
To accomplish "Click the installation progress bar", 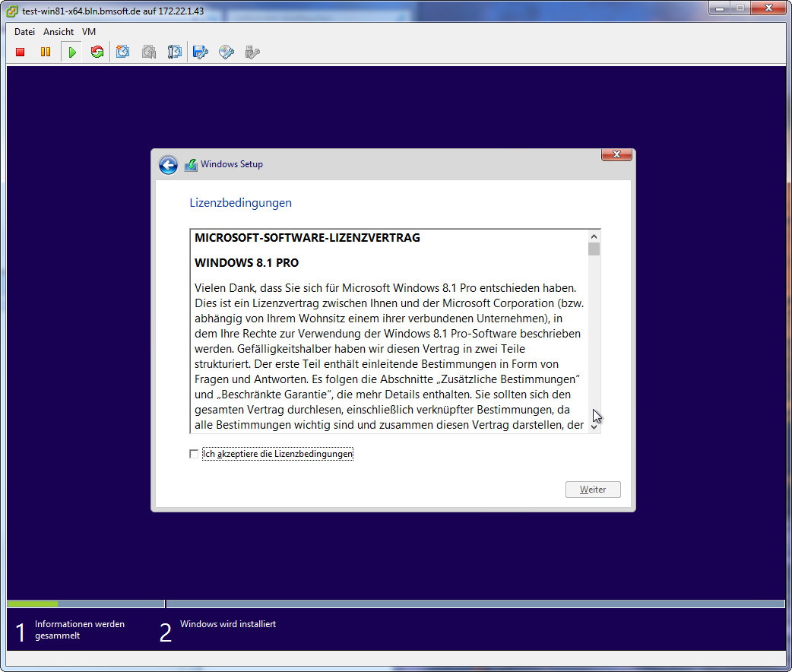I will coord(396,604).
